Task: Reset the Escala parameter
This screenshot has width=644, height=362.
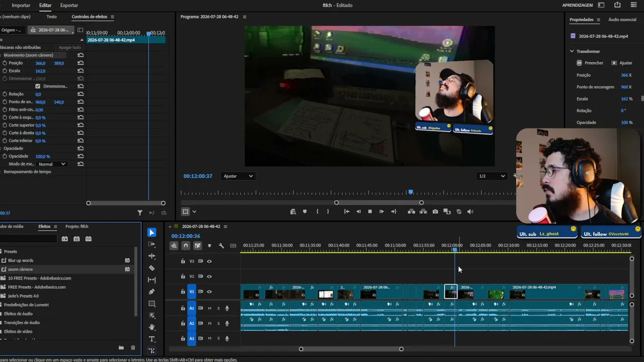Action: pyautogui.click(x=80, y=71)
